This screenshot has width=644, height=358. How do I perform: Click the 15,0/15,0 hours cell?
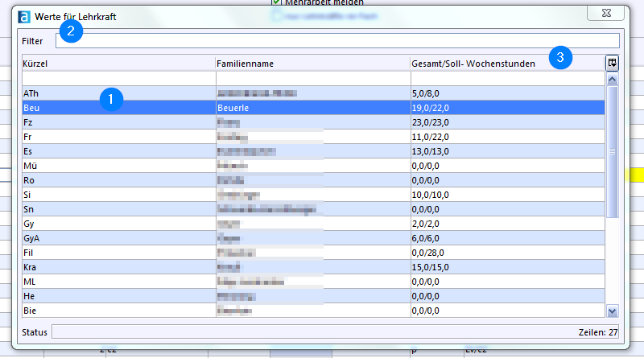click(508, 267)
